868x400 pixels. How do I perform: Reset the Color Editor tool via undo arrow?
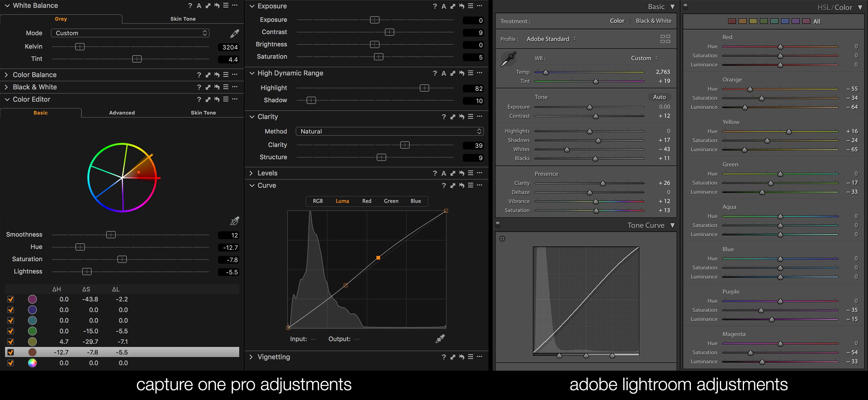click(x=217, y=99)
